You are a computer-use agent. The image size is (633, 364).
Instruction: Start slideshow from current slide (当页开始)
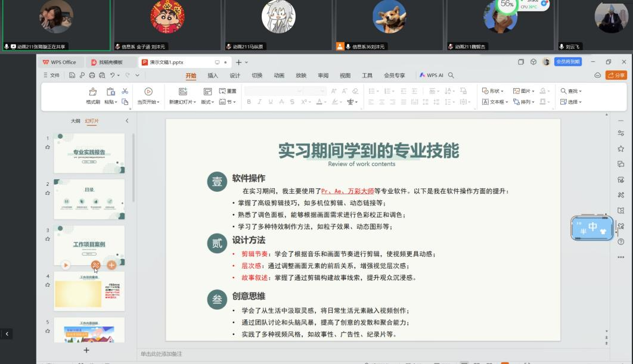coord(148,92)
